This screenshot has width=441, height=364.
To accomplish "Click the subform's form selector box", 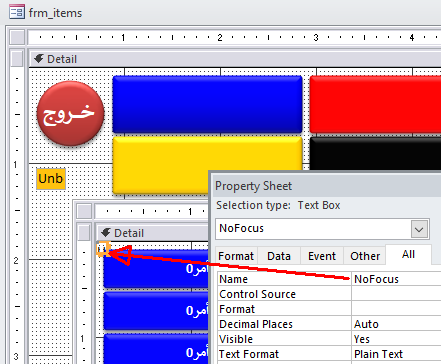I will (x=84, y=211).
